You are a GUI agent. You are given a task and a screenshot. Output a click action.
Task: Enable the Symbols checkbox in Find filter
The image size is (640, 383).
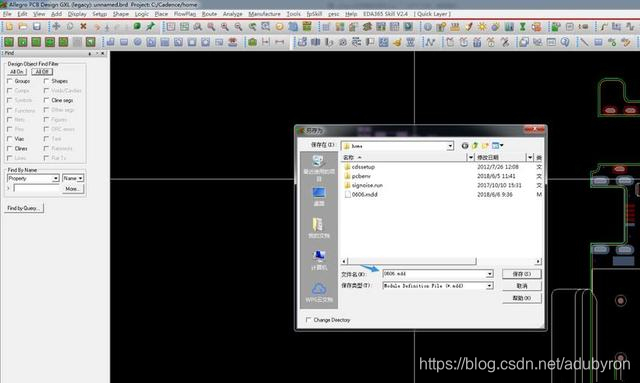tap(10, 100)
